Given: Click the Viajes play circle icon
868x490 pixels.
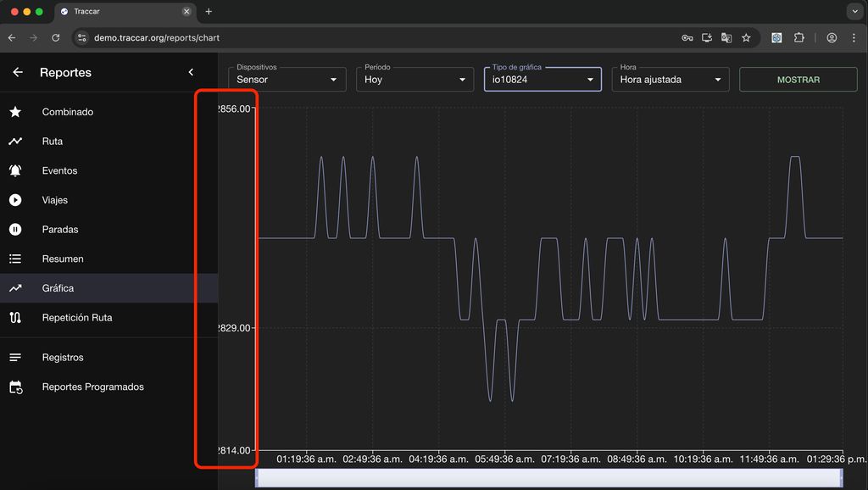Looking at the screenshot, I should (x=15, y=200).
